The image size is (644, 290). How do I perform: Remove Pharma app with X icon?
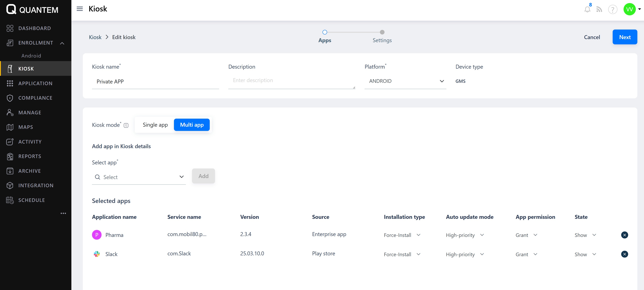(x=624, y=235)
